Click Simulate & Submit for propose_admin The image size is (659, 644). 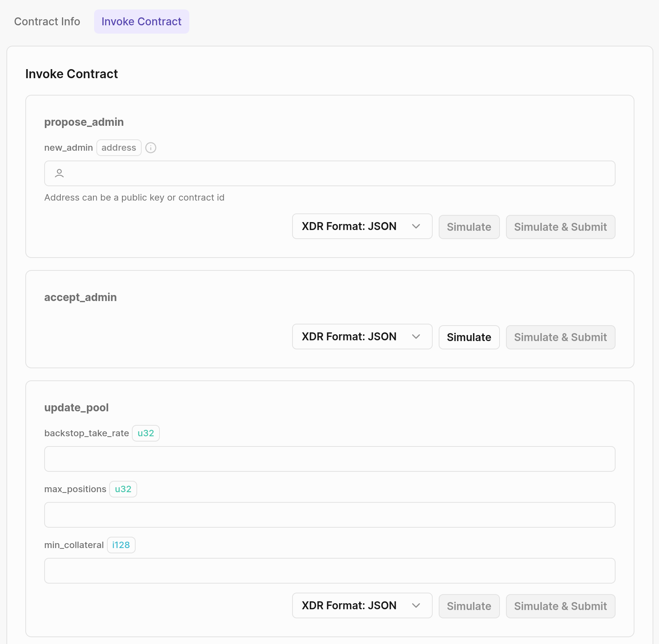tap(560, 227)
